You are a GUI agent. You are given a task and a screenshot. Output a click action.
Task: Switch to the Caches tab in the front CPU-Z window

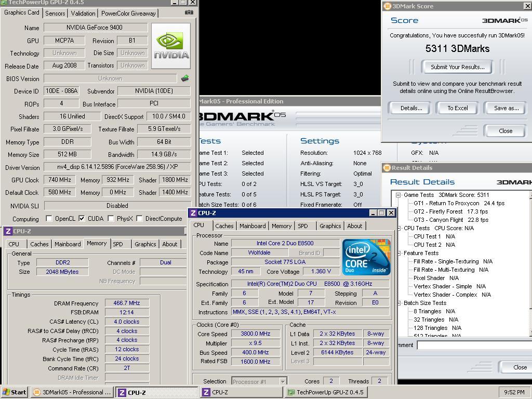tap(224, 226)
